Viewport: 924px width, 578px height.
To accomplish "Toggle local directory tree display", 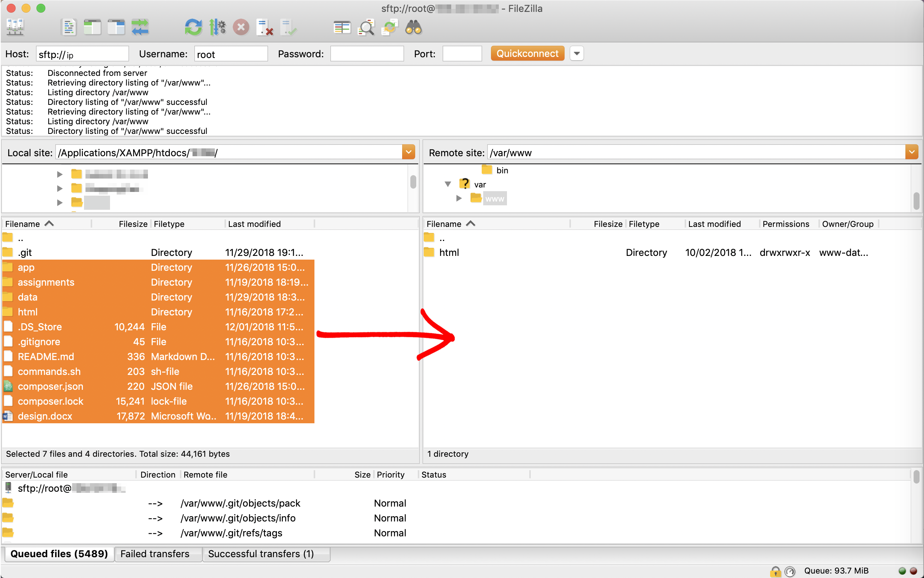I will (x=93, y=28).
